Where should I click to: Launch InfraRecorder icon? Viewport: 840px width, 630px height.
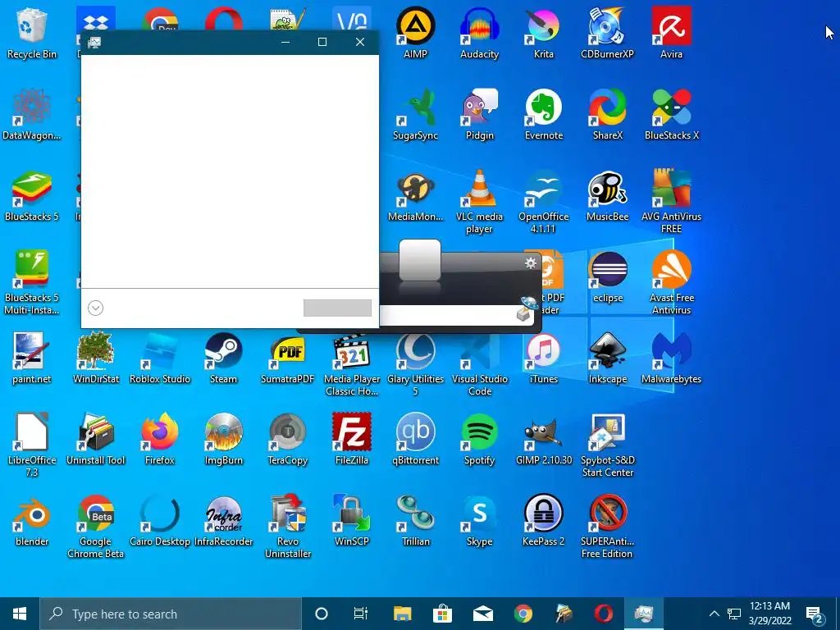click(x=223, y=521)
